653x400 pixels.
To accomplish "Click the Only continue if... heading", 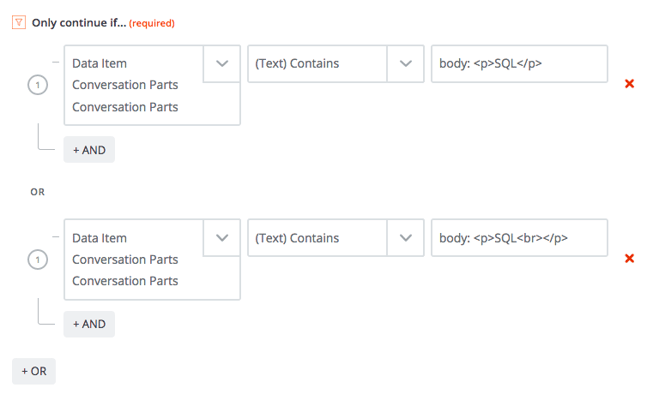I will pyautogui.click(x=78, y=22).
